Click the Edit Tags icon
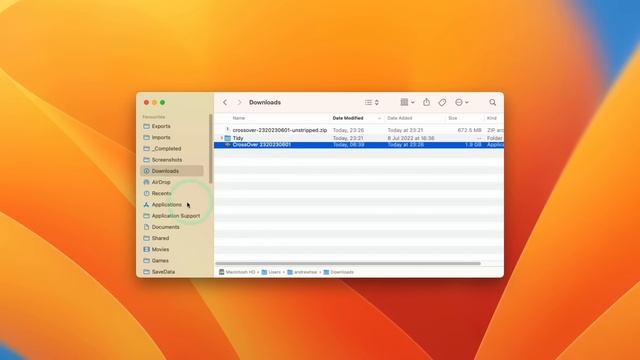The width and height of the screenshot is (640, 360). (x=442, y=102)
